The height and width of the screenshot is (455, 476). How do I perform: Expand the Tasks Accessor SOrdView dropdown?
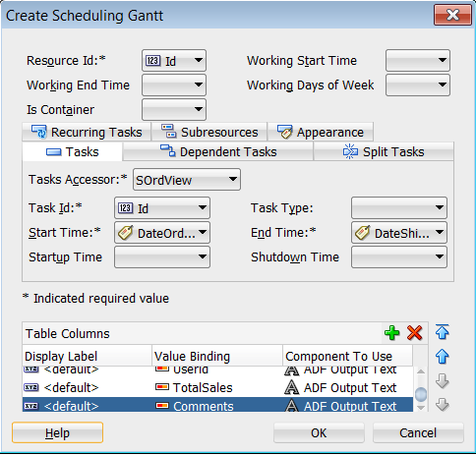[187, 180]
